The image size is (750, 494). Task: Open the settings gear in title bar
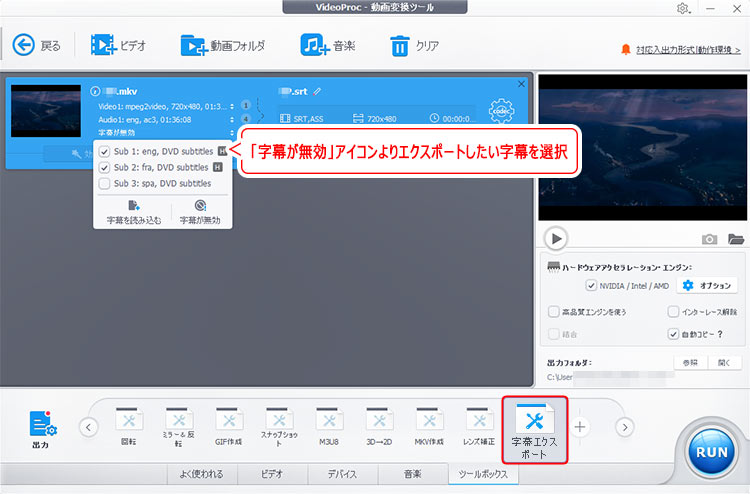pyautogui.click(x=683, y=8)
